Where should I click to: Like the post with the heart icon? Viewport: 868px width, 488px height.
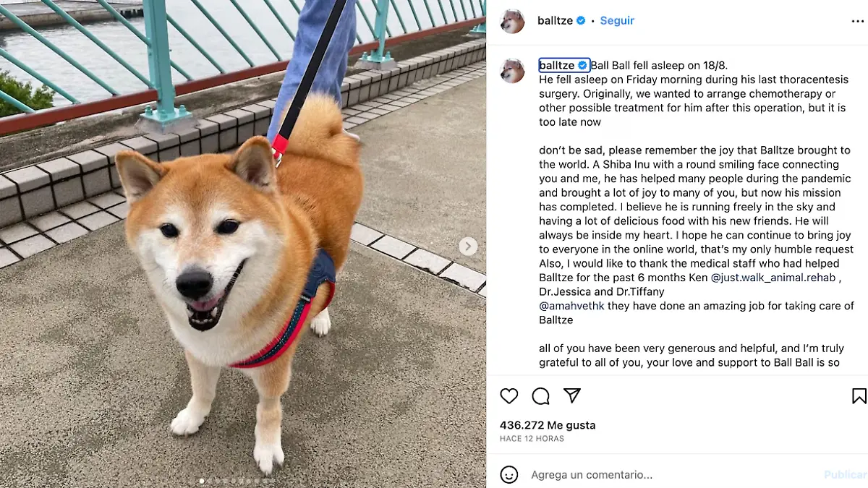pos(509,396)
